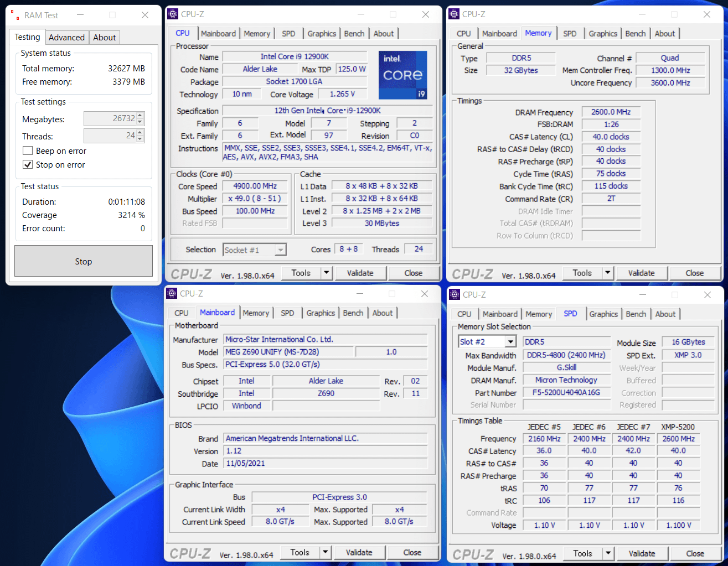Click the Threads value field in RAM Test
Image resolution: width=728 pixels, height=566 pixels.
click(x=110, y=136)
